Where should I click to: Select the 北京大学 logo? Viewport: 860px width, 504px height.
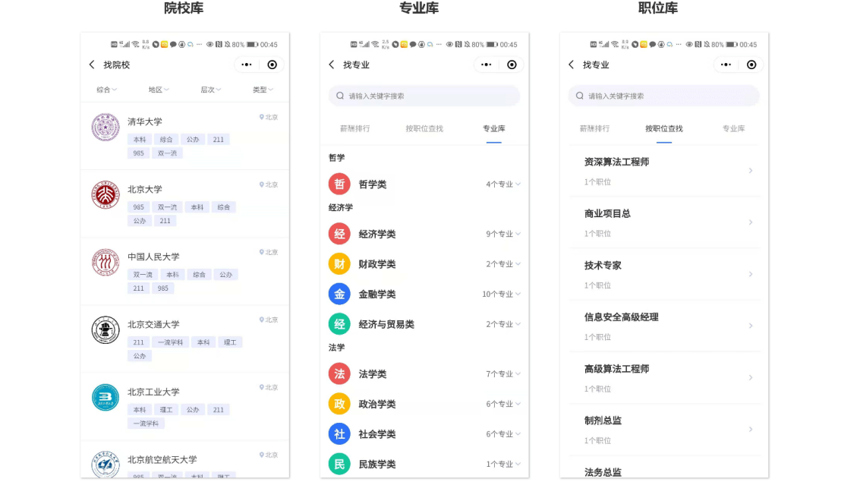106,194
